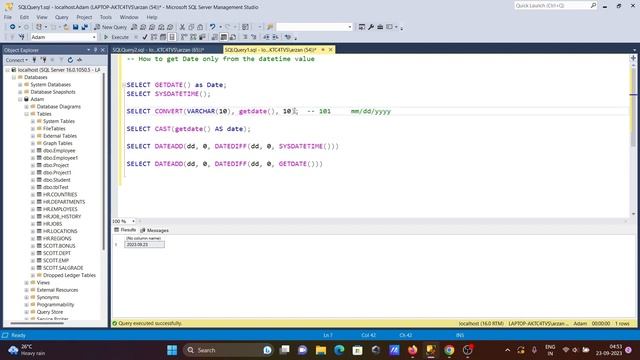Click the Object Explorer horizontal scrollbar

pos(37,324)
